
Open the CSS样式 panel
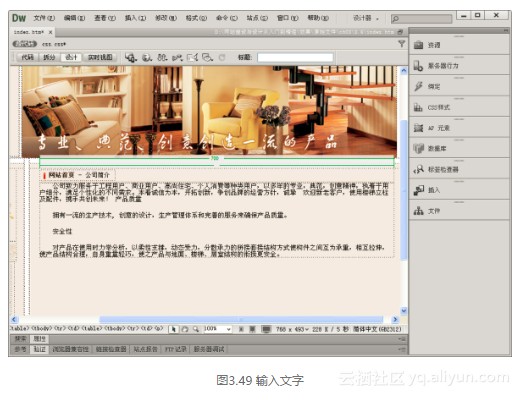pyautogui.click(x=459, y=107)
